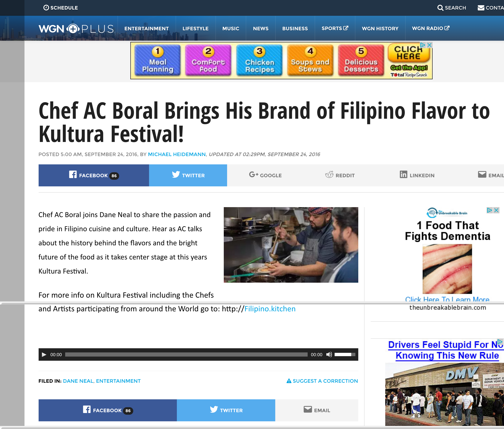Share on Facebook using top share bar
This screenshot has height=429, width=504.
coord(94,175)
